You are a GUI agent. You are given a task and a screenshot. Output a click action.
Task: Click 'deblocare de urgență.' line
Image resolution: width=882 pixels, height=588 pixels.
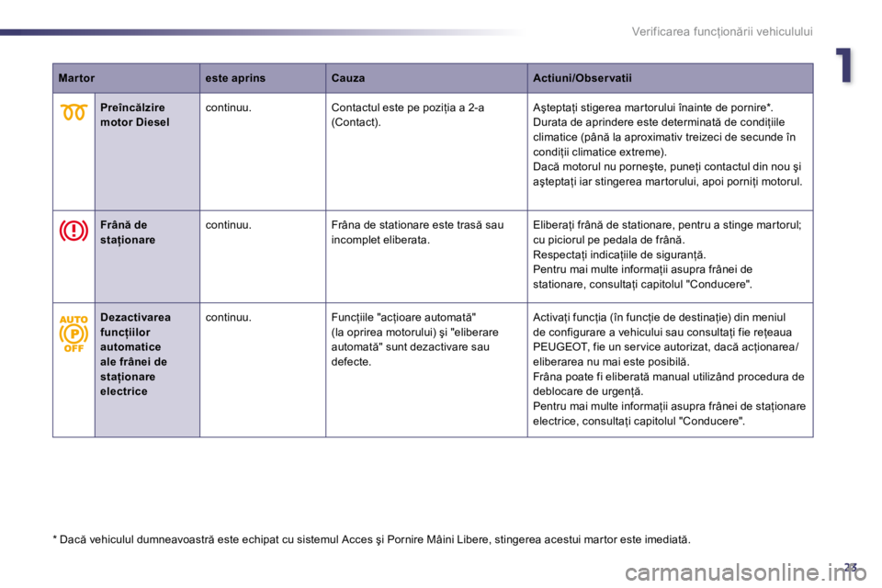tap(588, 391)
